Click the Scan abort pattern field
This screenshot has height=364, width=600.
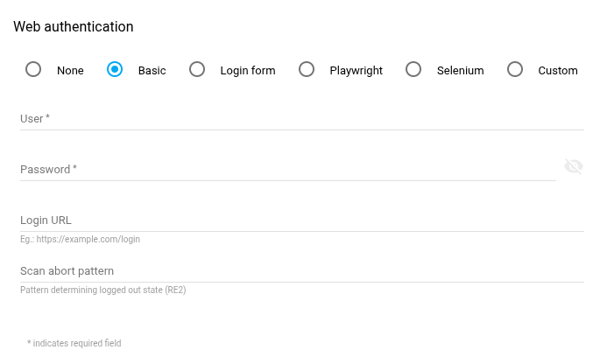[301, 270]
